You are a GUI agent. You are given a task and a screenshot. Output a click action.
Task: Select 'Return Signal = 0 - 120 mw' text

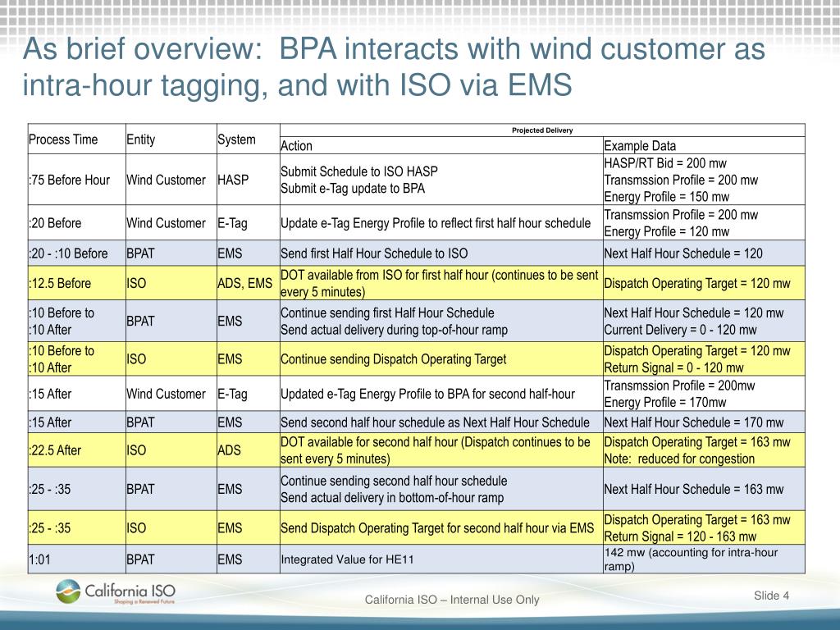[673, 368]
